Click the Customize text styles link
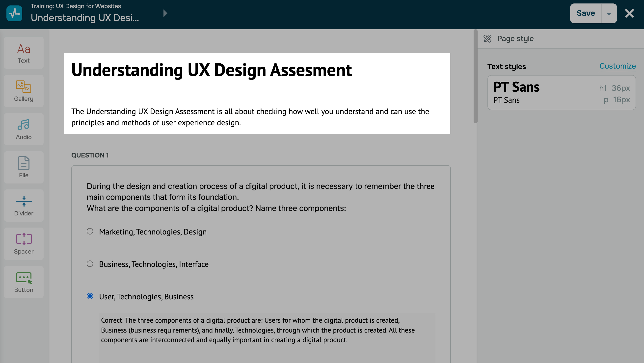Image resolution: width=644 pixels, height=363 pixels. pyautogui.click(x=617, y=66)
